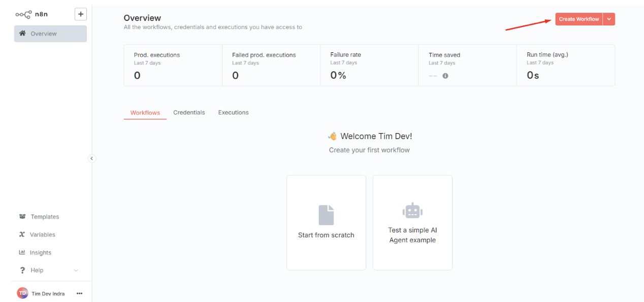
Task: Click the Create Workflow button
Action: (x=579, y=19)
